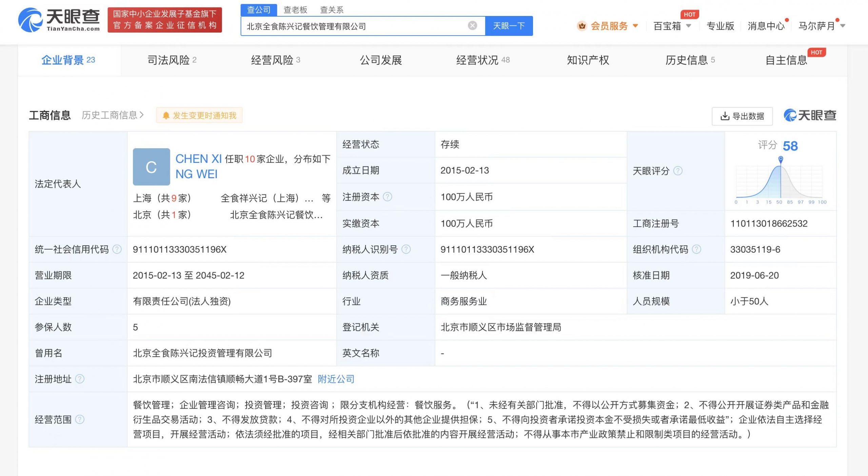Click the 导出数据 export button

pos(742,116)
